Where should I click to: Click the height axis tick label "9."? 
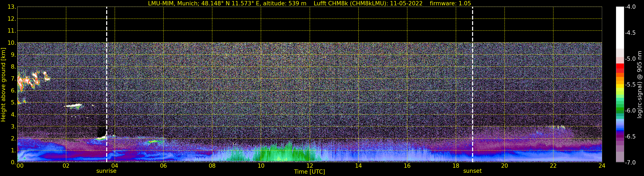(x=13, y=55)
